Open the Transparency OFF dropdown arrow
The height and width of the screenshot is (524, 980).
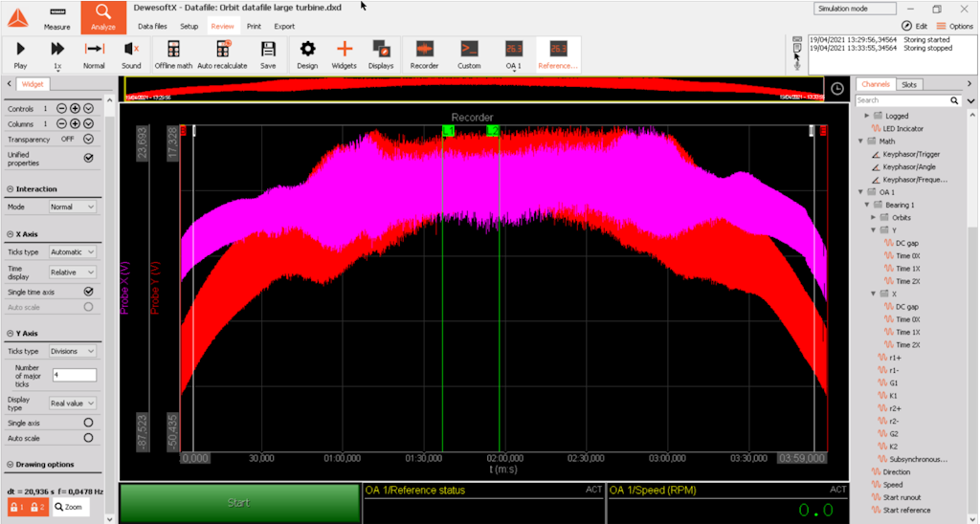(x=88, y=140)
